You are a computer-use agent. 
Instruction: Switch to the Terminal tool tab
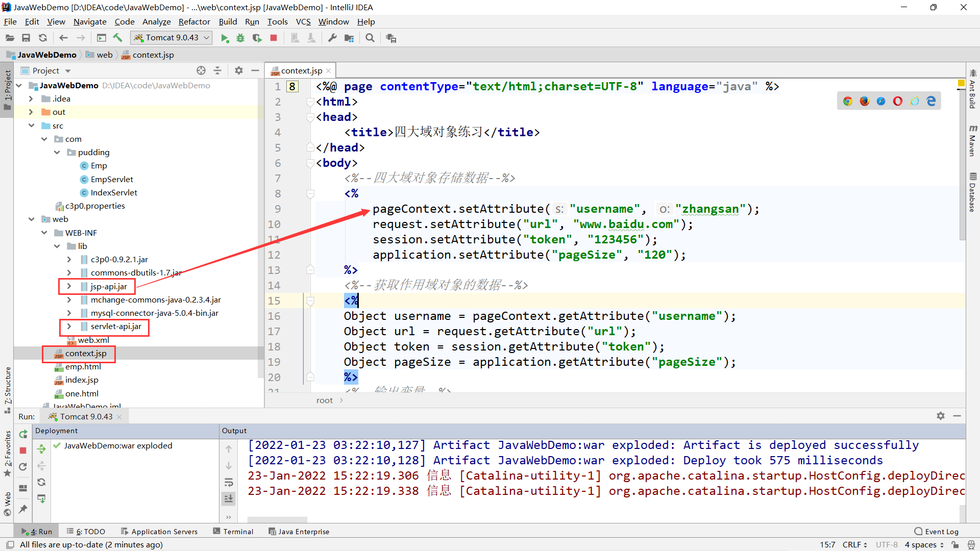pyautogui.click(x=233, y=531)
